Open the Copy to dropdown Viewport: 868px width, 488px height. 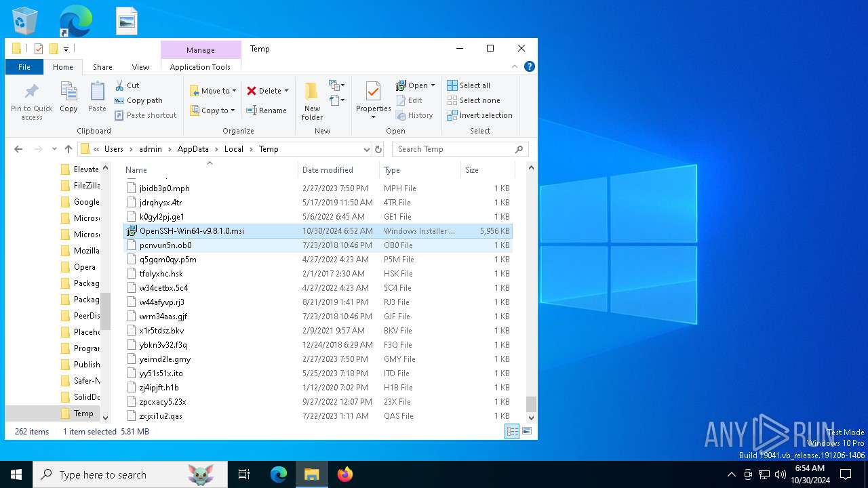[x=212, y=110]
